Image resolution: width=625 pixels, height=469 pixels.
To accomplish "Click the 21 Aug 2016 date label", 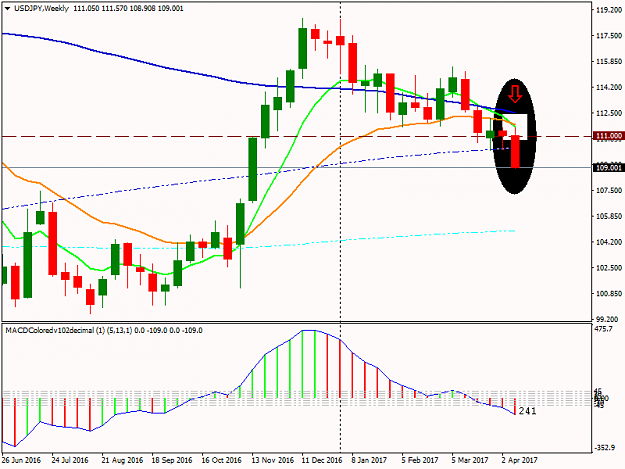I will [x=122, y=460].
